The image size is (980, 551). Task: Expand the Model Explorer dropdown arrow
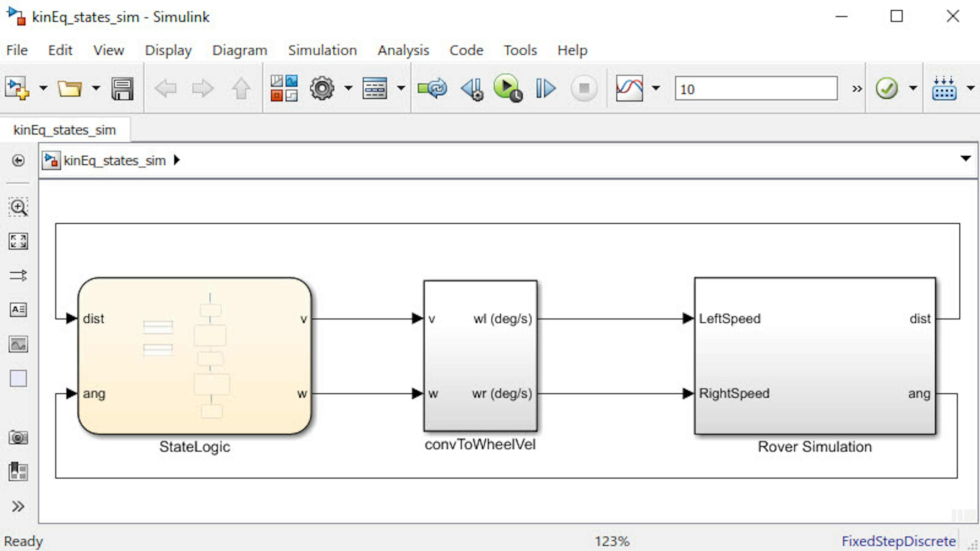401,88
